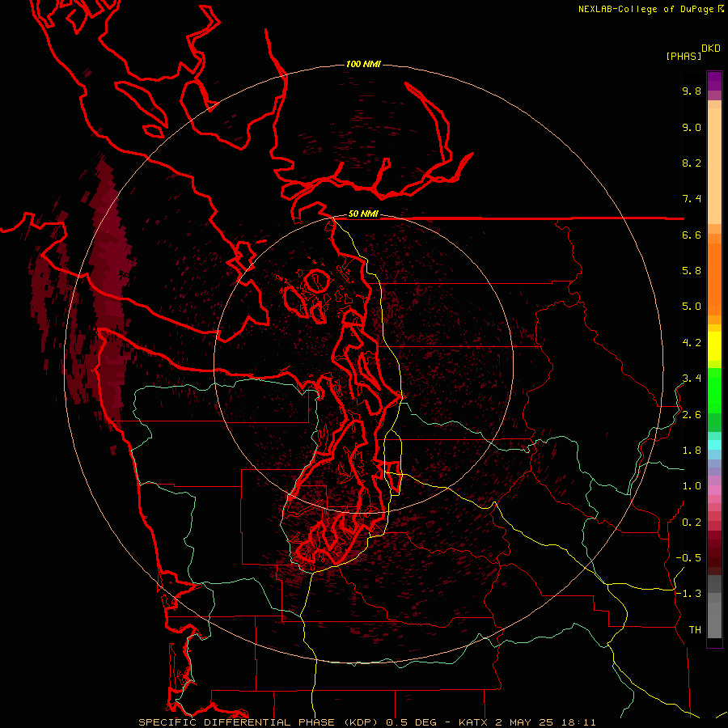Click the 2 MAY 25 18:11 timestamp
The image size is (728, 728).
point(544,722)
